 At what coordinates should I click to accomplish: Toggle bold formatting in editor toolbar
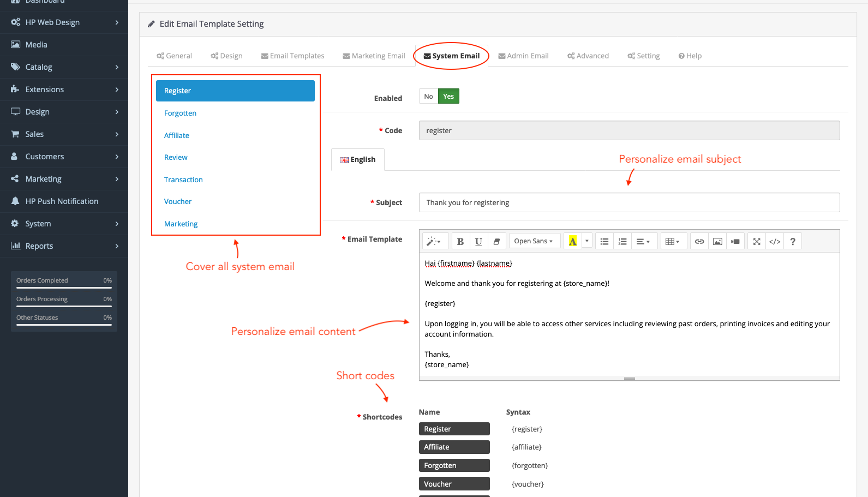460,241
